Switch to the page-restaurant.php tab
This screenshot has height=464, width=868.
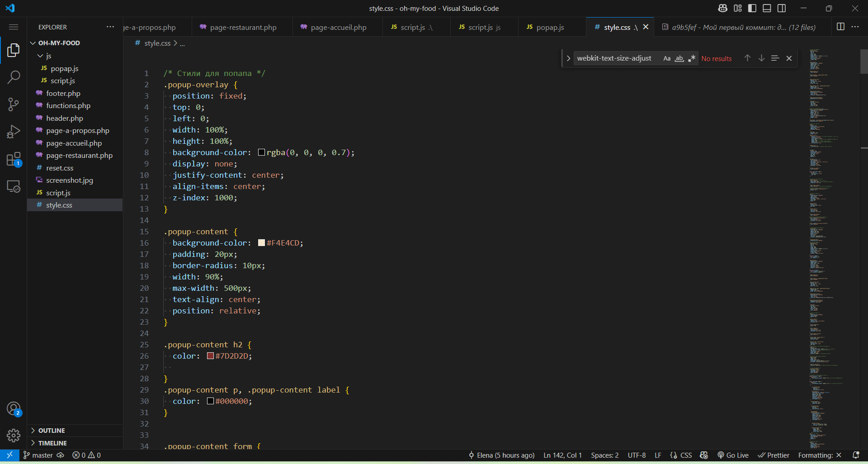(243, 27)
